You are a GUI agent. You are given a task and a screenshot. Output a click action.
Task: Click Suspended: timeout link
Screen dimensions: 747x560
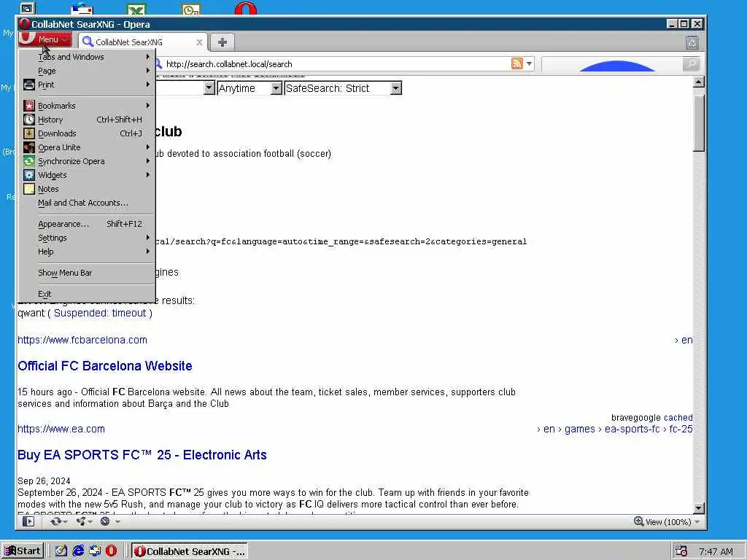(x=100, y=313)
